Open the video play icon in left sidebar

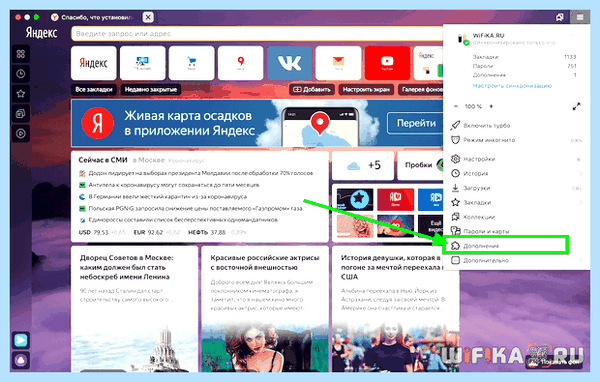click(21, 134)
